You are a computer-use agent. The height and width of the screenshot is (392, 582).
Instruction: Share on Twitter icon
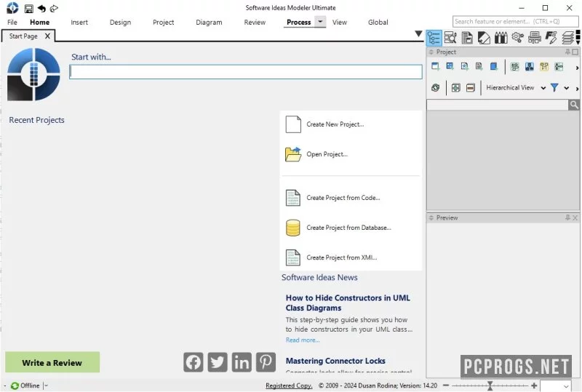218,362
